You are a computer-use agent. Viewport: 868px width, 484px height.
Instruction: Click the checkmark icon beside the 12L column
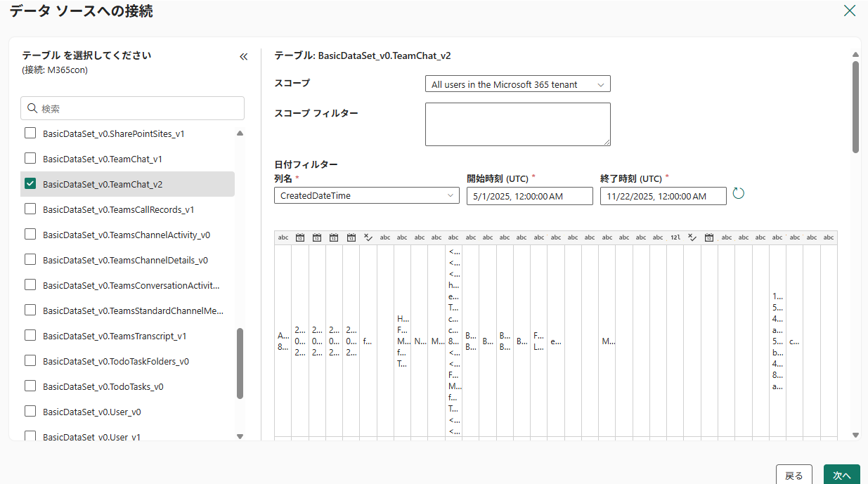[x=692, y=237]
